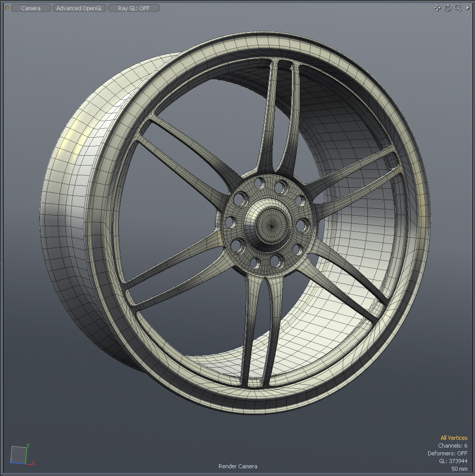This screenshot has width=475, height=476.
Task: Click the Render Camera label
Action: click(237, 466)
